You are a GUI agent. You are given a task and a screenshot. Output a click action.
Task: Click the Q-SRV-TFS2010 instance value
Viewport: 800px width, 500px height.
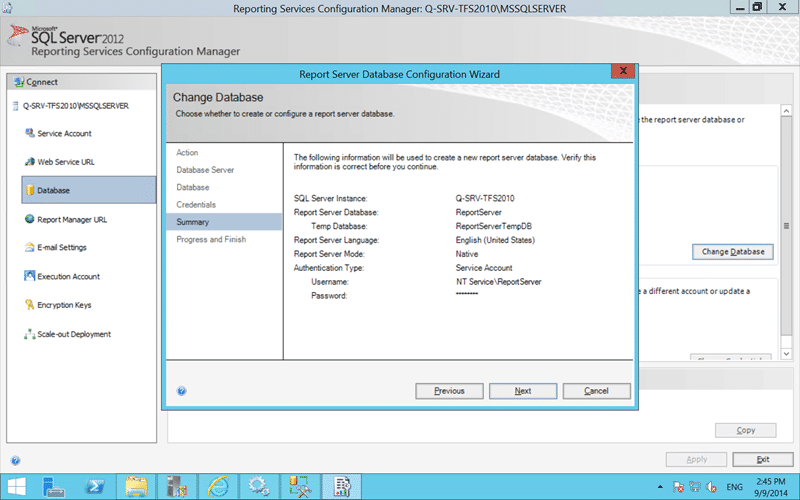[485, 198]
